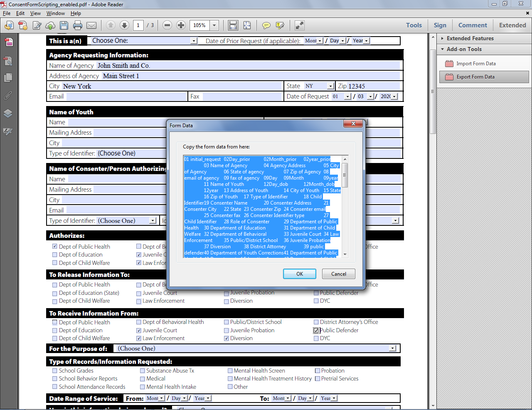The image size is (532, 410).
Task: Click the Read Mode expand icon
Action: pos(299,25)
